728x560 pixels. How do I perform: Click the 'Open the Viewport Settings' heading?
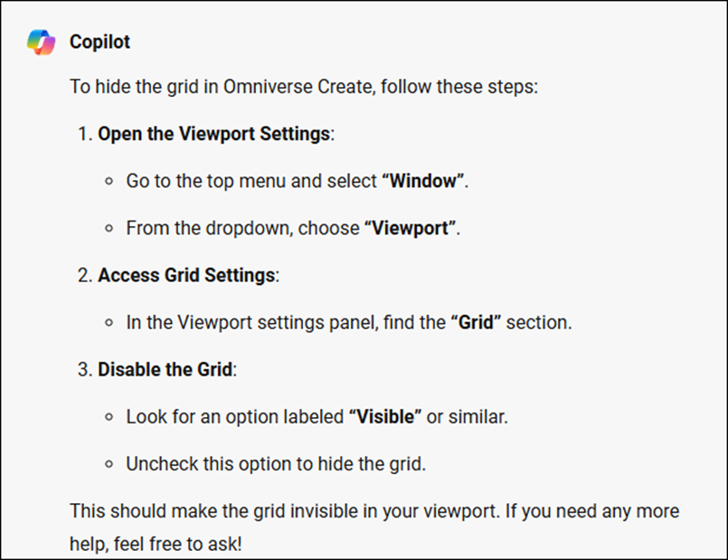point(214,134)
